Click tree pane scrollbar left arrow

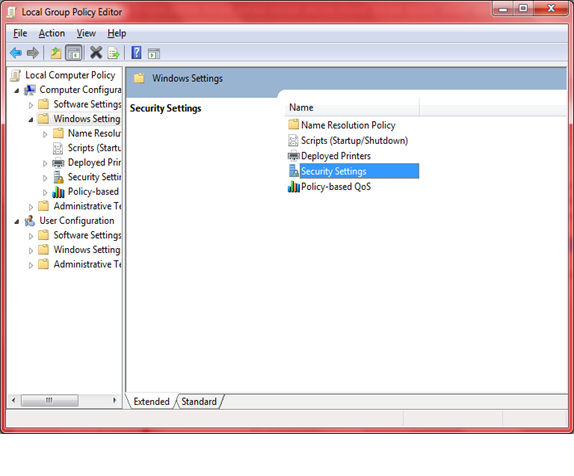point(14,400)
